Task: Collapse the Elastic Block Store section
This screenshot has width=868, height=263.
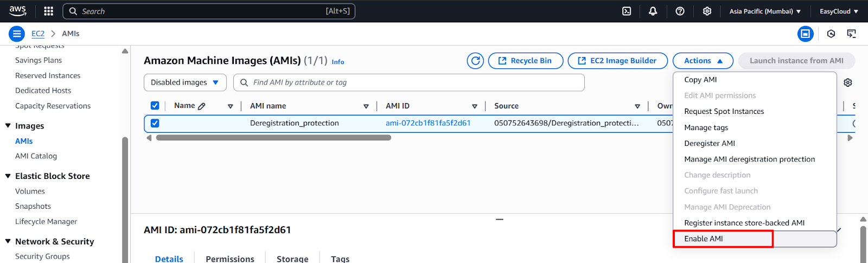Action: tap(8, 176)
